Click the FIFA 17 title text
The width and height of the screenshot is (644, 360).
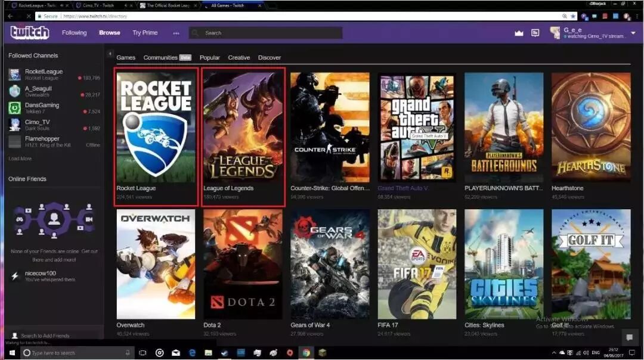[x=388, y=325]
